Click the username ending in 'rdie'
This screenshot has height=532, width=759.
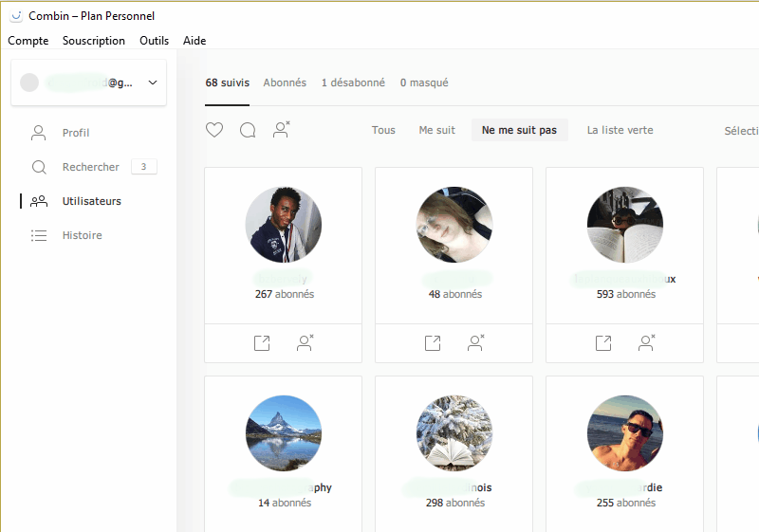(x=620, y=487)
